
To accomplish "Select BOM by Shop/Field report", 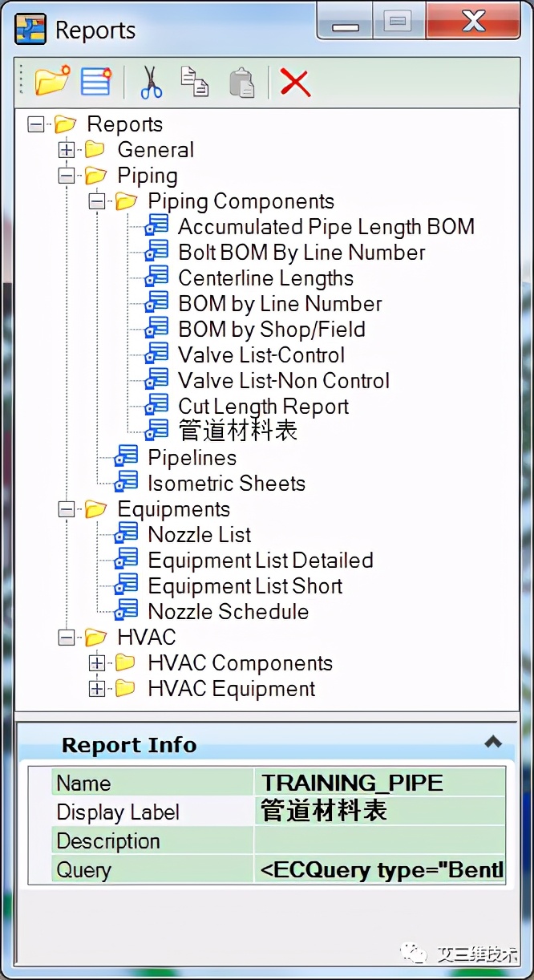I will tap(272, 330).
